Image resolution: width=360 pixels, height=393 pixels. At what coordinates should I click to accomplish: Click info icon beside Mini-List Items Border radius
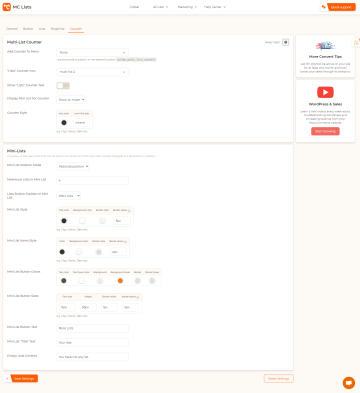tap(125, 242)
